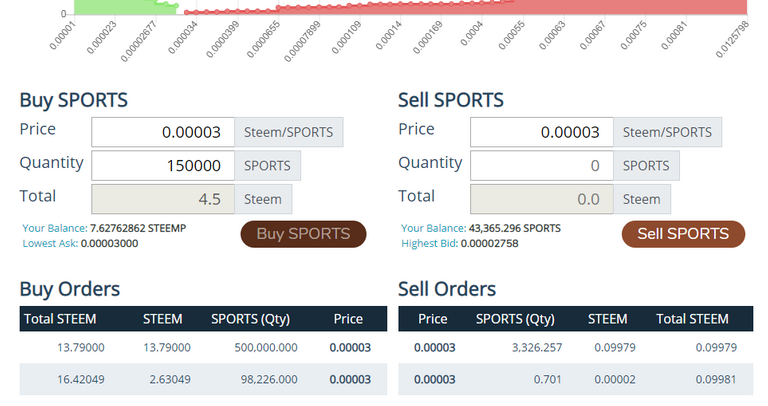Screen dimensions: 768x406
Task: Click the 43,365.296 SPORTS balance value
Action: click(515, 228)
